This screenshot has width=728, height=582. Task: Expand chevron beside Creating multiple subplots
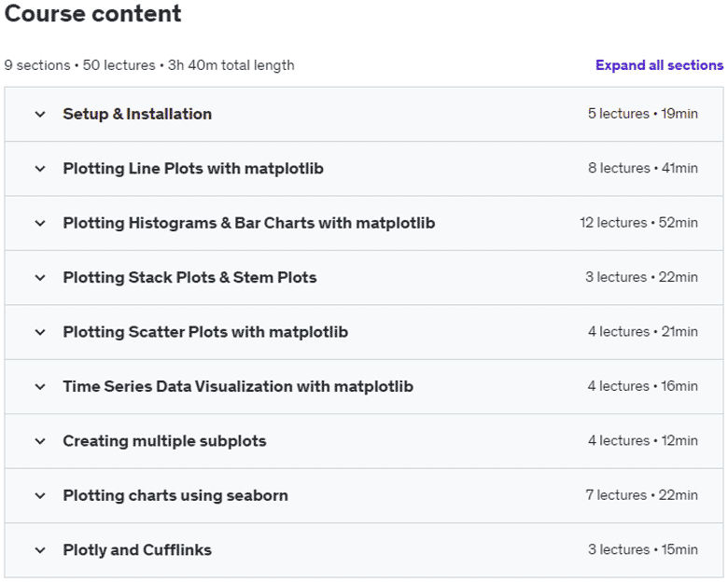point(40,441)
